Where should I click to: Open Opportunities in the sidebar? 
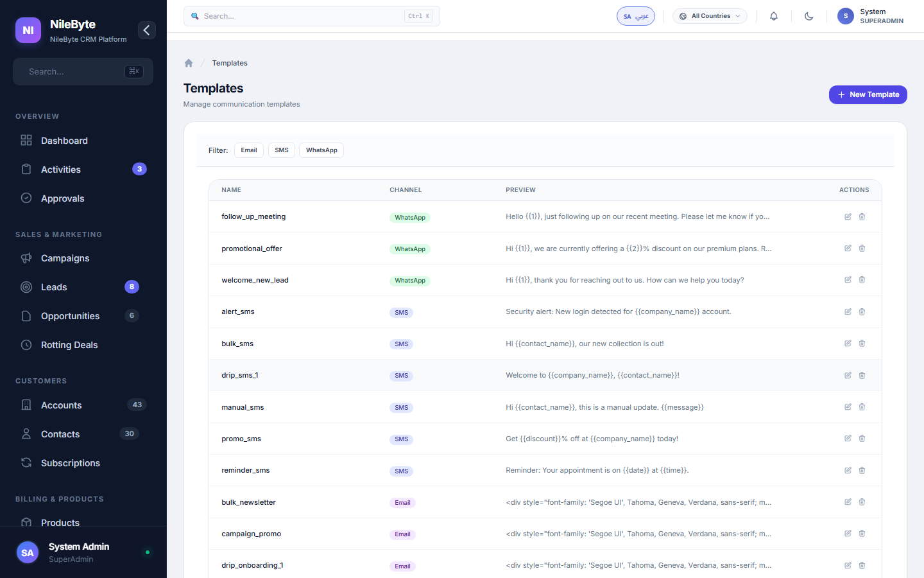(x=83, y=316)
